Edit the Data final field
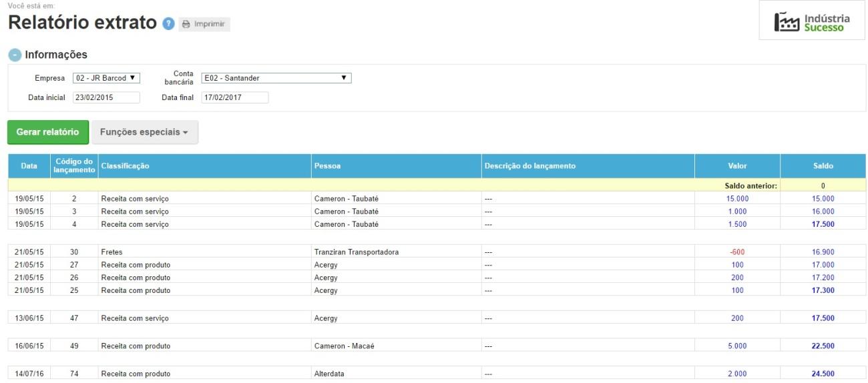Image resolution: width=868 pixels, height=383 pixels. [x=234, y=97]
